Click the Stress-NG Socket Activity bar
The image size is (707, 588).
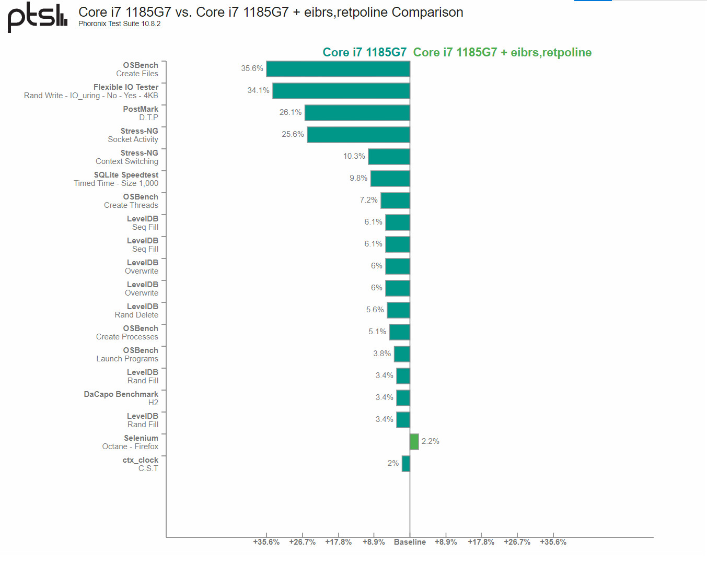(358, 135)
